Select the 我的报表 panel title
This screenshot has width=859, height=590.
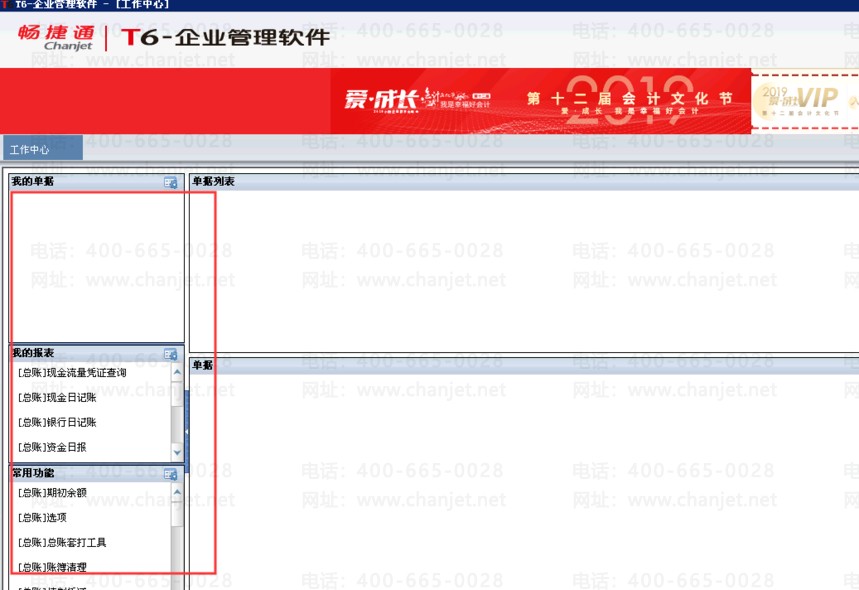pos(33,353)
